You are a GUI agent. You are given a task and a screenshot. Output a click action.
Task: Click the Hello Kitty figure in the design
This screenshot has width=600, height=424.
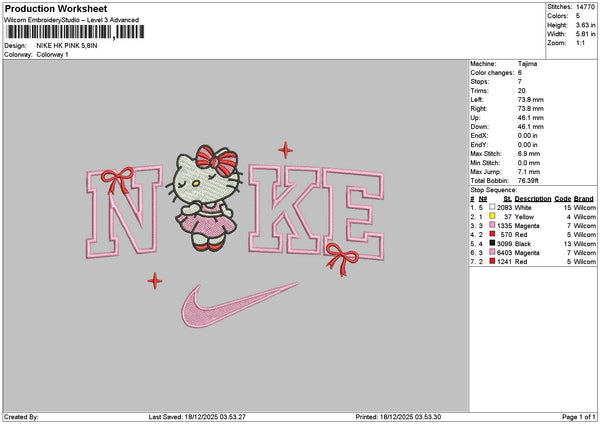point(205,198)
